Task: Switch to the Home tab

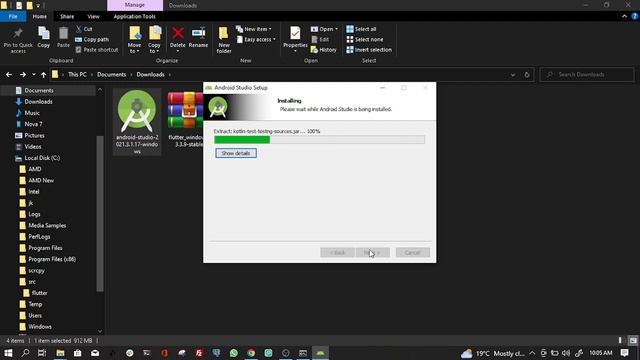Action: coord(40,16)
